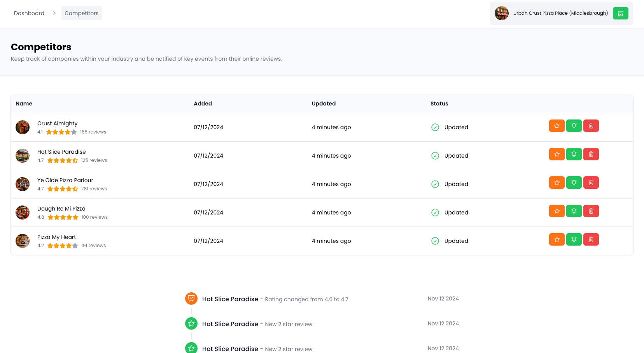The width and height of the screenshot is (644, 353).
Task: Click the orange rating-change icon in timeline
Action: 191,299
